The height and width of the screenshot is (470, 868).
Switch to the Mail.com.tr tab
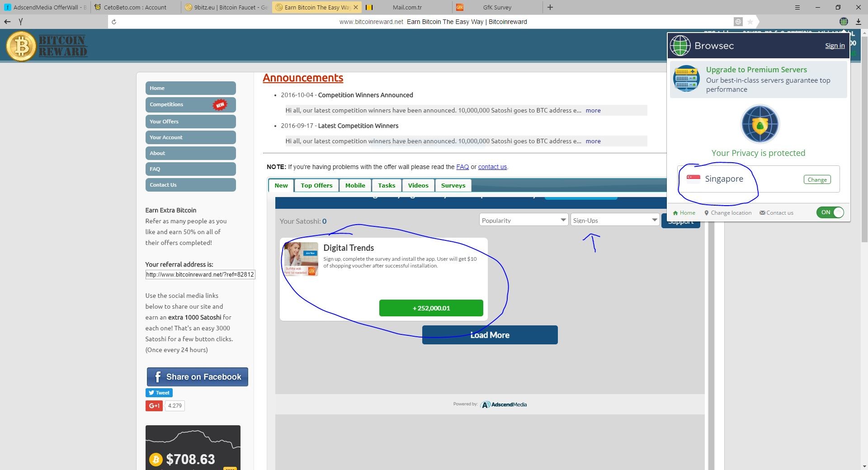click(x=407, y=7)
